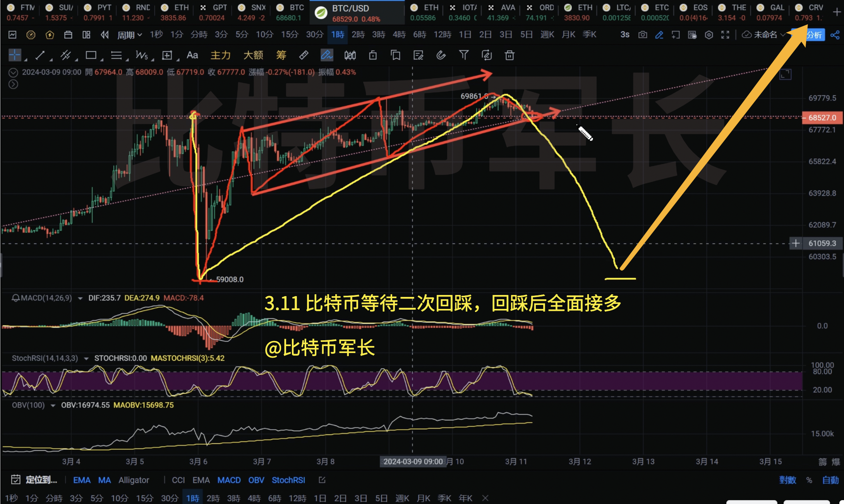
Task: Click 定位到... locate-date button
Action: [x=34, y=480]
